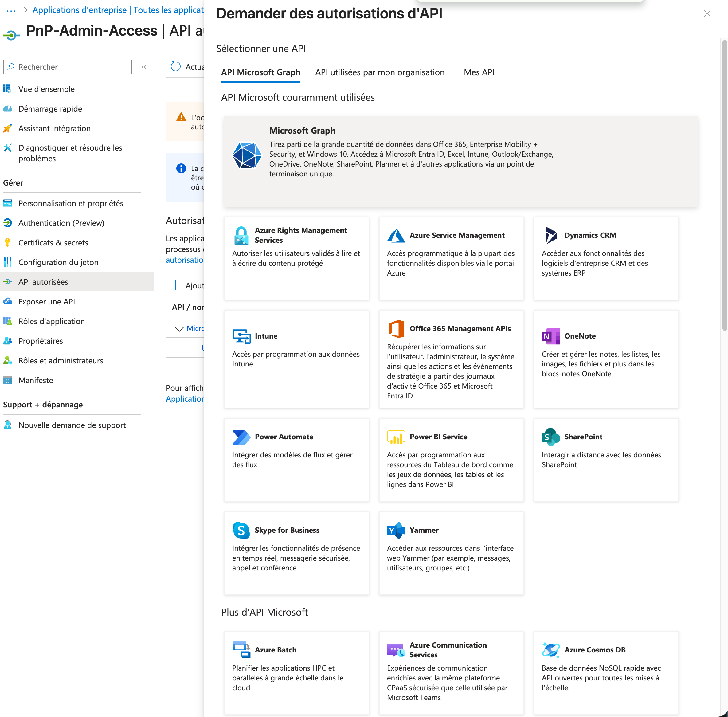This screenshot has width=728, height=717.
Task: Open Certificats & secrets from the sidebar
Action: (53, 242)
